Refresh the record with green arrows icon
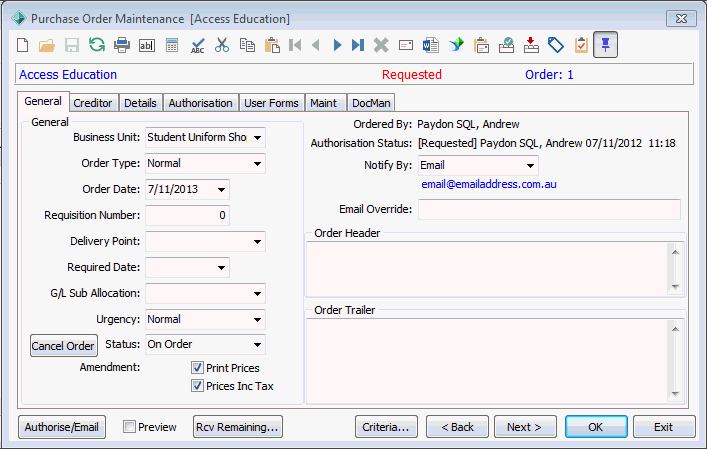 (x=97, y=45)
